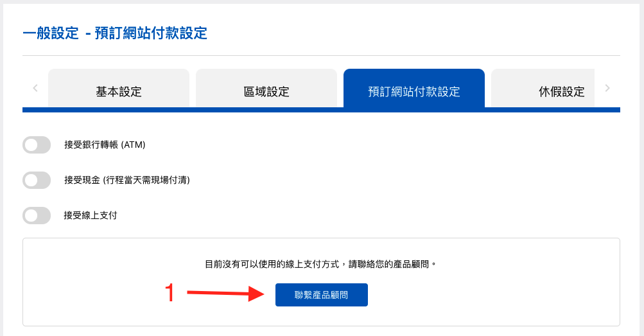Toggle the 接受線上支付 switch
Image resolution: width=644 pixels, height=336 pixels.
(x=37, y=216)
